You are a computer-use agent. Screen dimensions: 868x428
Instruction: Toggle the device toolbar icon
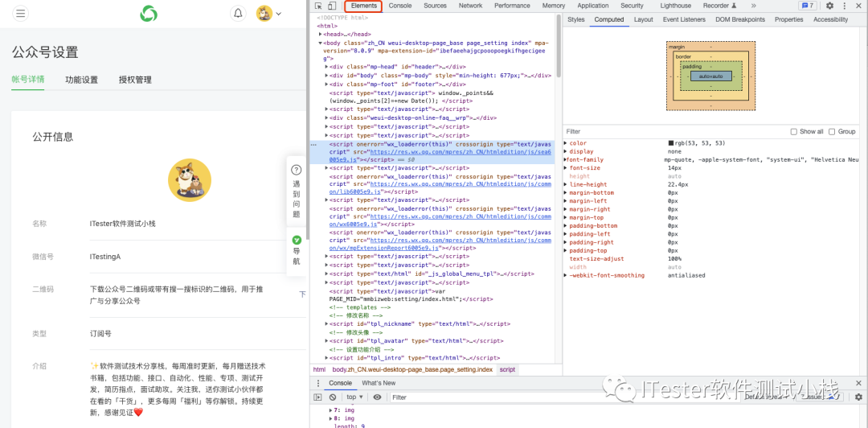[x=332, y=6]
